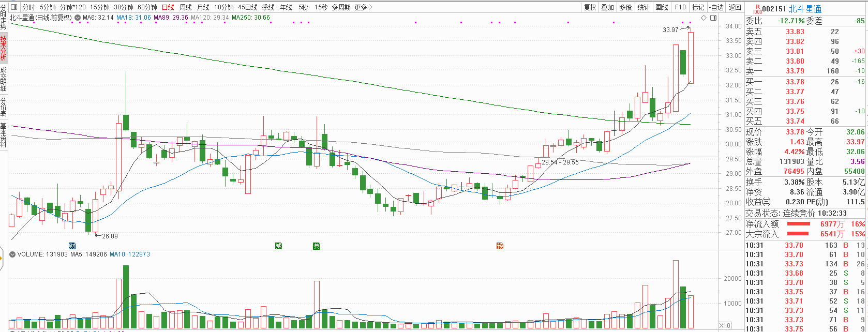
Task: Click the MA6: 32.14 indicator label
Action: point(98,18)
